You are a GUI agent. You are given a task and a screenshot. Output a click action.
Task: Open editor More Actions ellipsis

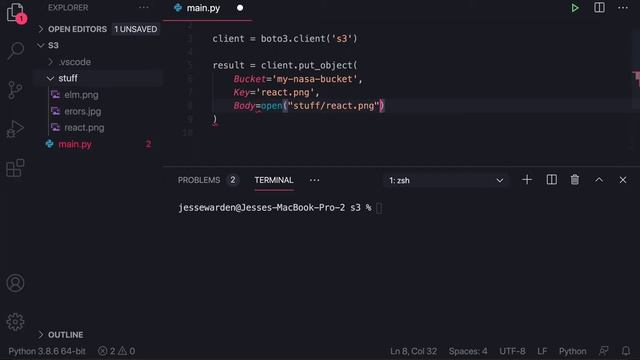[623, 8]
